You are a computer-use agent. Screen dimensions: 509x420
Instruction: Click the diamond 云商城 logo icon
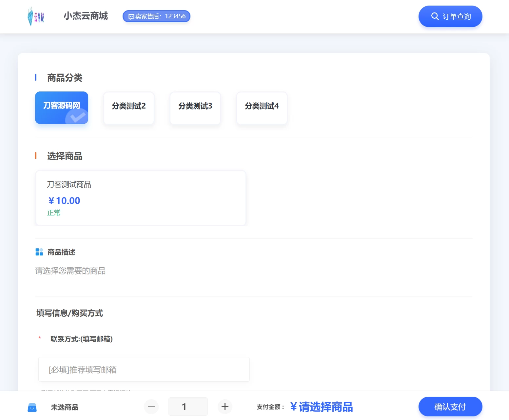(36, 16)
